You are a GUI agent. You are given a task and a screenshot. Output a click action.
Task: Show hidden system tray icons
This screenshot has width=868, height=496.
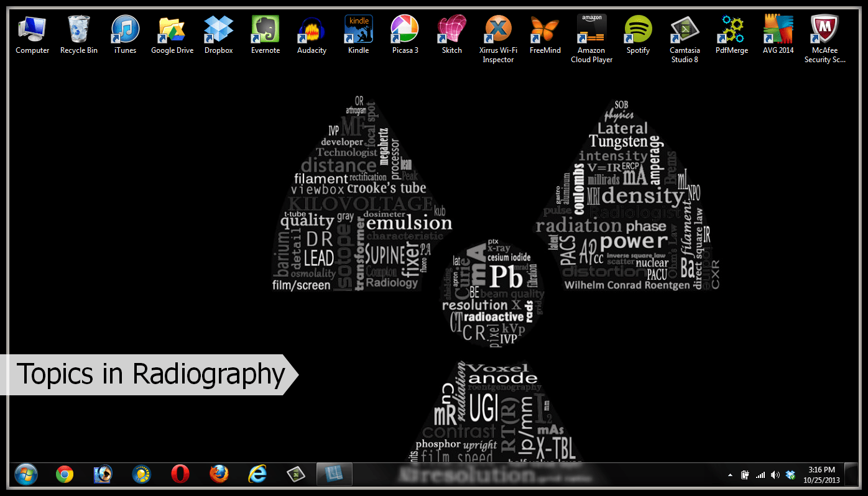[731, 475]
